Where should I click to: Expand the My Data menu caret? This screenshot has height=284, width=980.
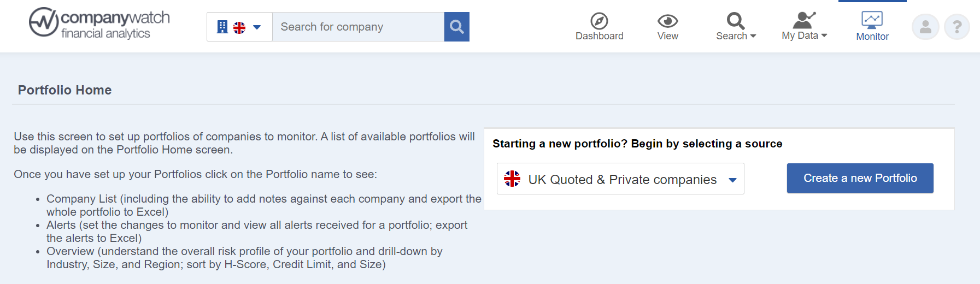click(824, 35)
